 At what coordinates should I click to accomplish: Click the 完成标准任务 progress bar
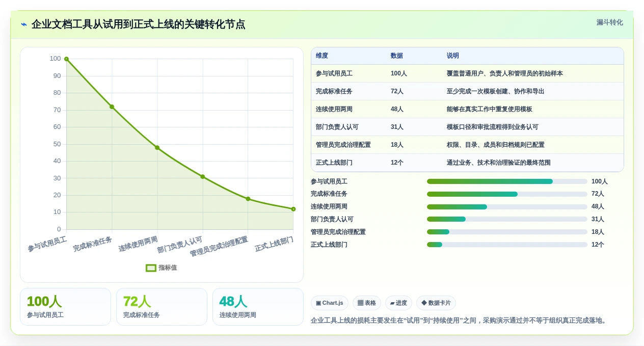(507, 194)
